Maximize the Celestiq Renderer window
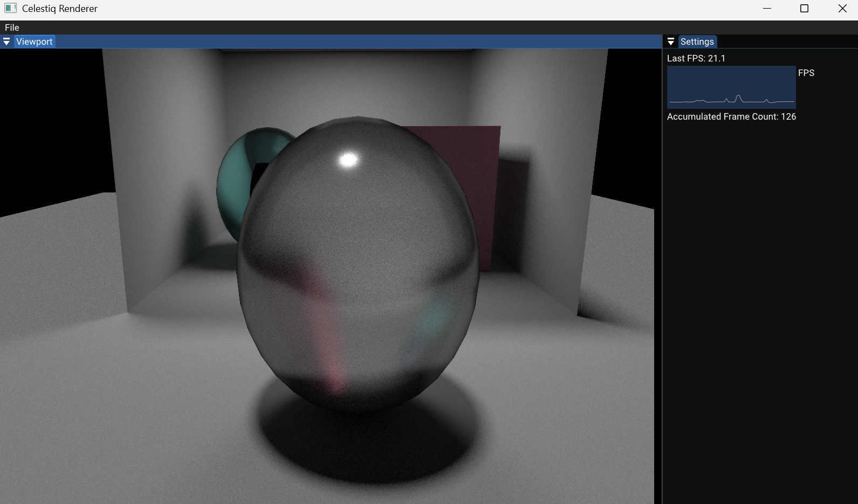The width and height of the screenshot is (858, 504). coord(804,9)
